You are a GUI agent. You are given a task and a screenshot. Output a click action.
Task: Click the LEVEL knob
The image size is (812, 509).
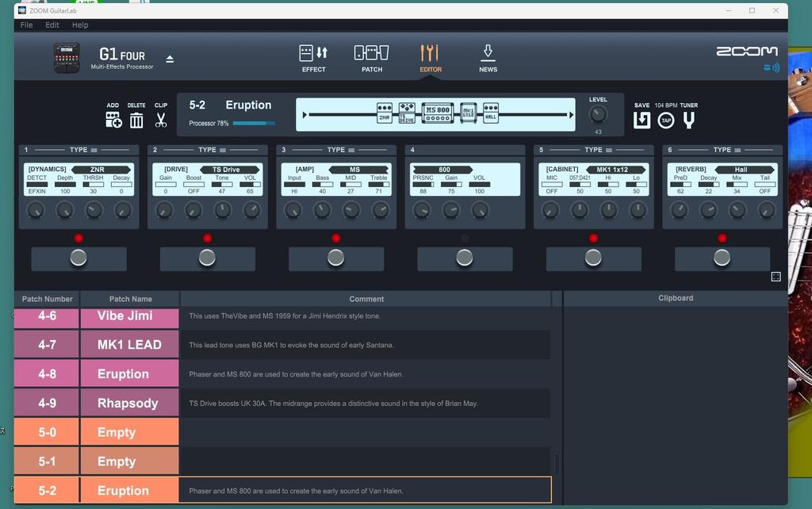click(598, 114)
